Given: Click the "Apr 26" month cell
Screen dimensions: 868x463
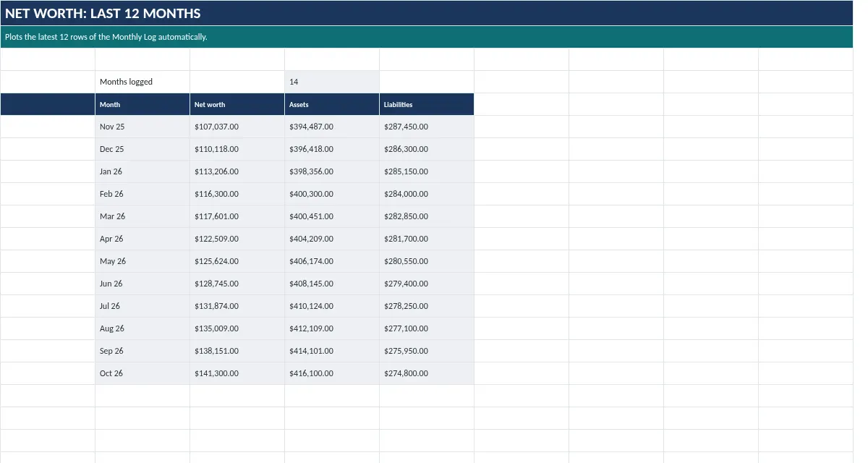Looking at the screenshot, I should tap(142, 239).
